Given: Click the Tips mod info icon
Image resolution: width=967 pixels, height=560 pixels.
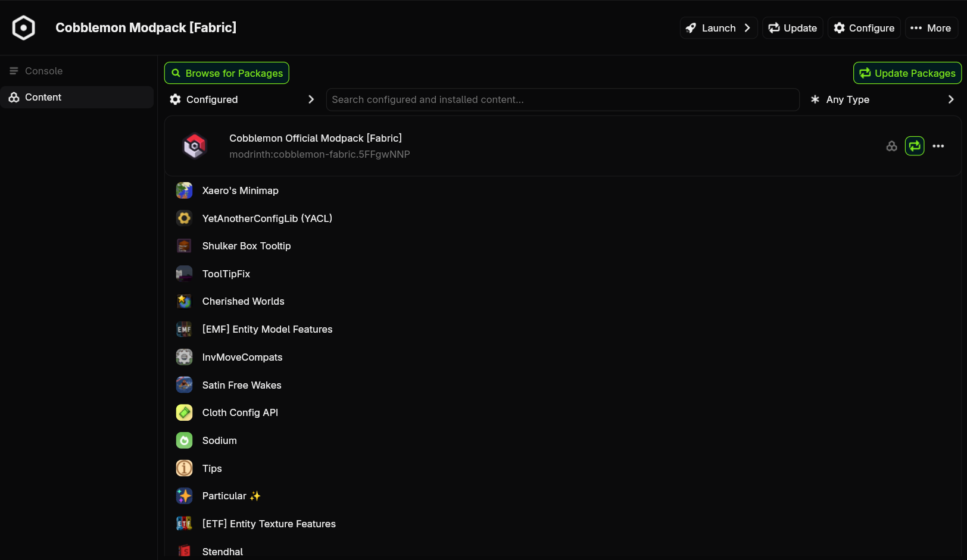Looking at the screenshot, I should click(184, 468).
